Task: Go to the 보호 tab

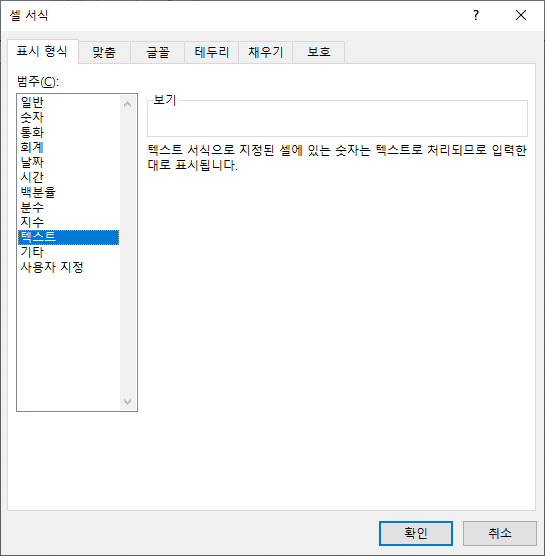Action: [x=319, y=52]
